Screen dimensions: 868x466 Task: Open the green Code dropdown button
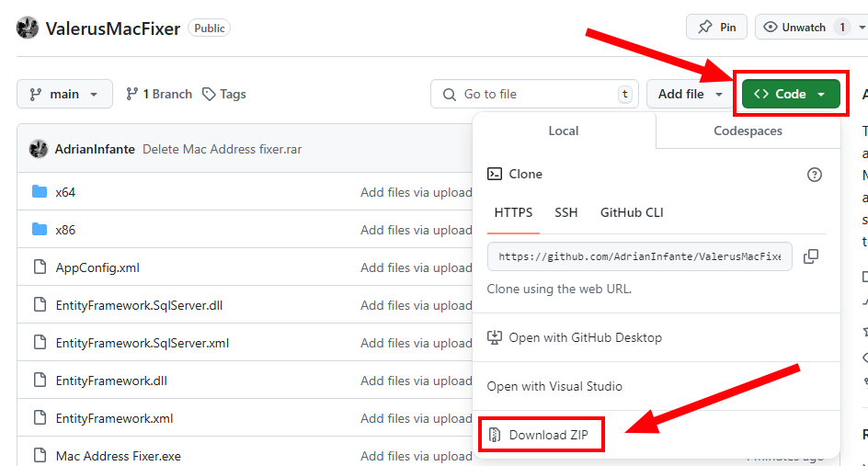[x=791, y=94]
